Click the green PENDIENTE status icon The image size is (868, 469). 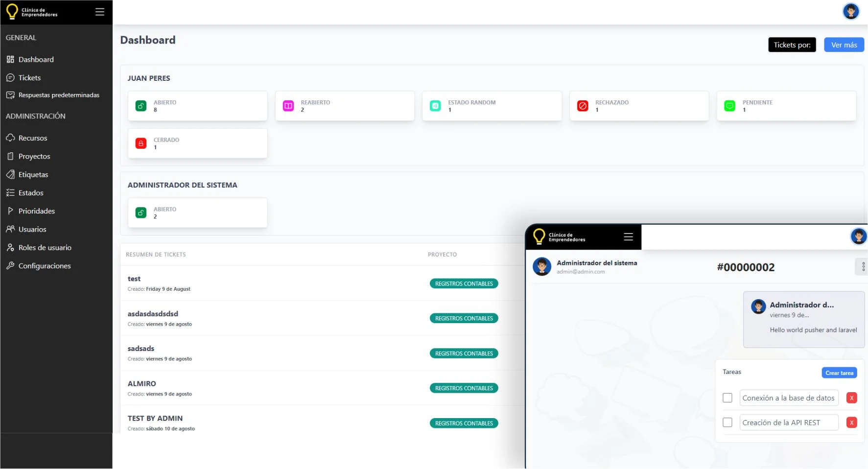click(730, 106)
